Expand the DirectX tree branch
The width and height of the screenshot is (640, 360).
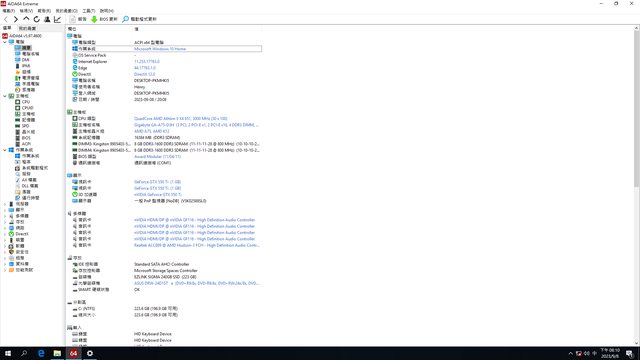pos(5,234)
